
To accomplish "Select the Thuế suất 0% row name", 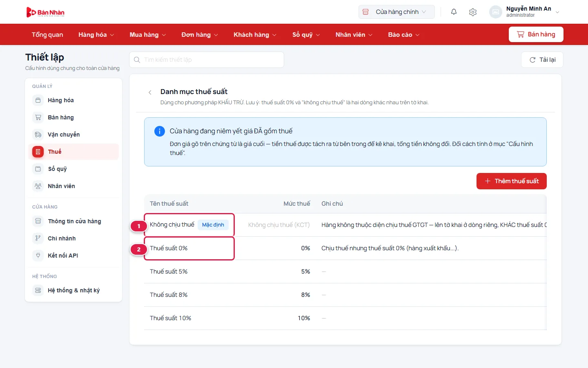I will (x=169, y=248).
